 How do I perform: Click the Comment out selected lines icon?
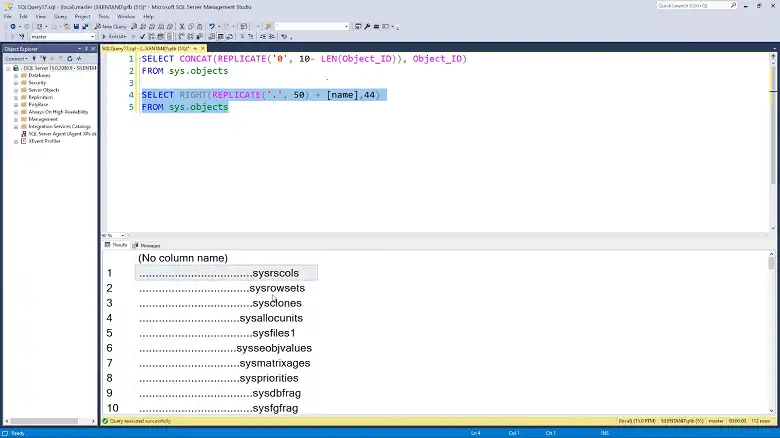(x=242, y=36)
